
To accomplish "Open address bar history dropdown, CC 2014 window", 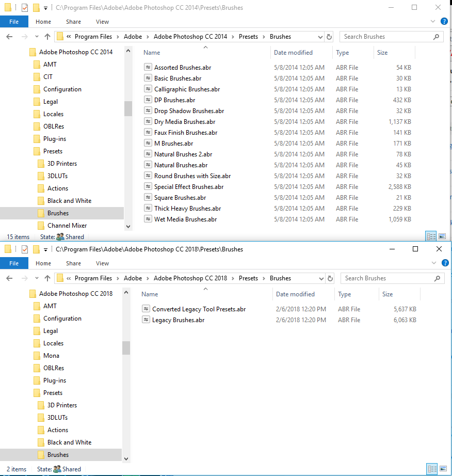I will [x=320, y=37].
